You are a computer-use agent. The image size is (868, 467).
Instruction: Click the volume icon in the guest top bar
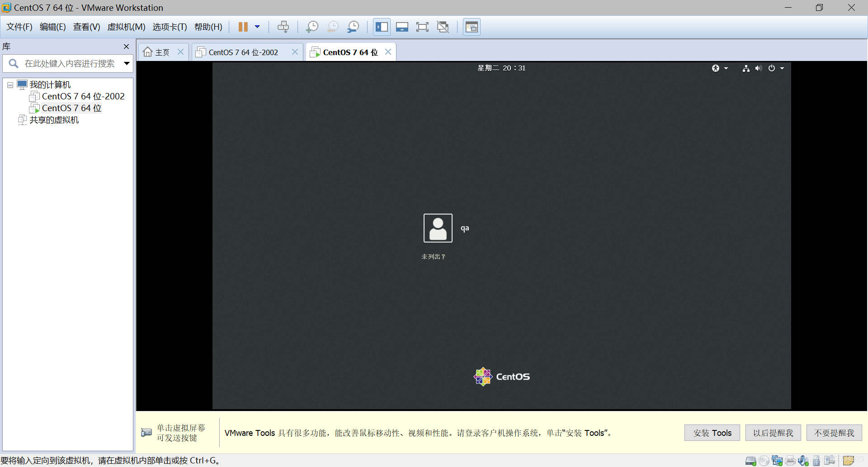click(x=758, y=68)
